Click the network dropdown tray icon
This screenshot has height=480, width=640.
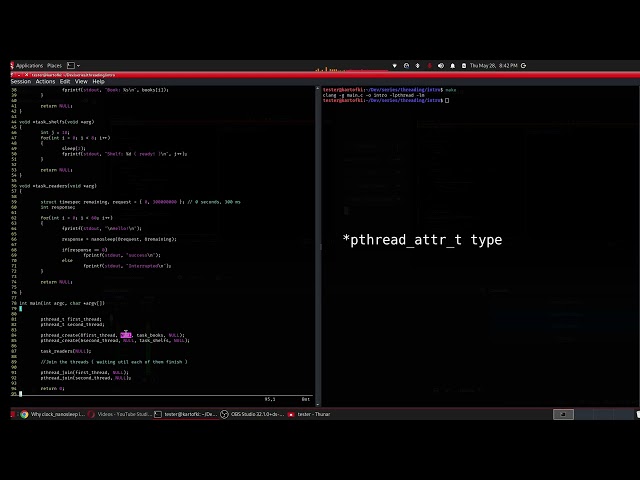(x=395, y=66)
